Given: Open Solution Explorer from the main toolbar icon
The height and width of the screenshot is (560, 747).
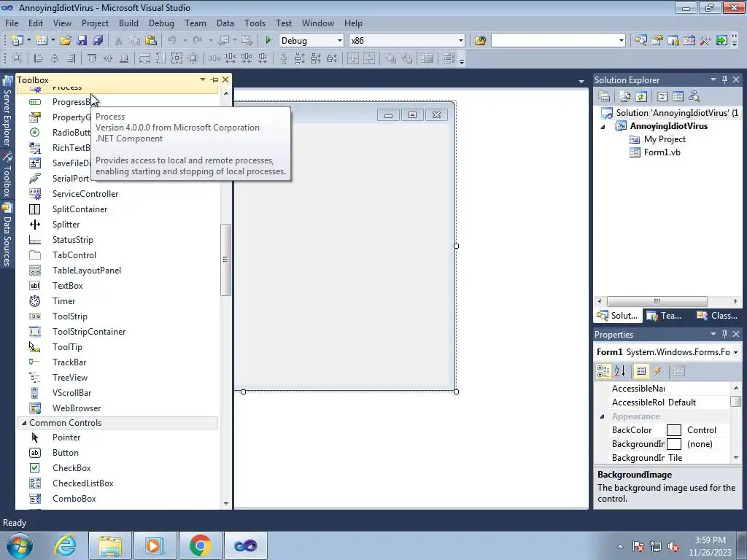Looking at the screenshot, I should point(640,41).
